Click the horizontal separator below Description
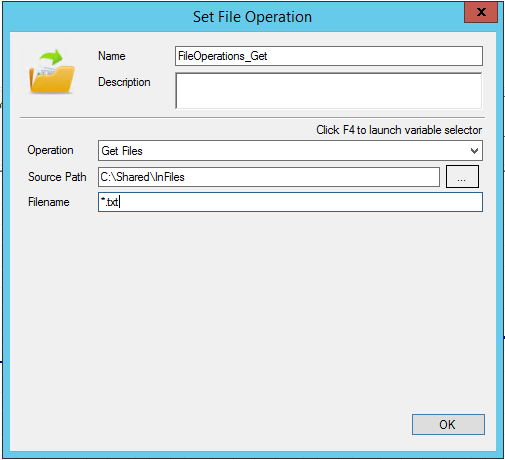The width and height of the screenshot is (505, 460). tap(252, 118)
